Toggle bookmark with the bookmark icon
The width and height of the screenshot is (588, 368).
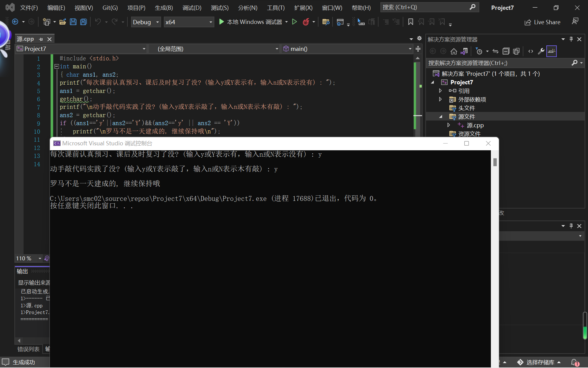click(411, 22)
